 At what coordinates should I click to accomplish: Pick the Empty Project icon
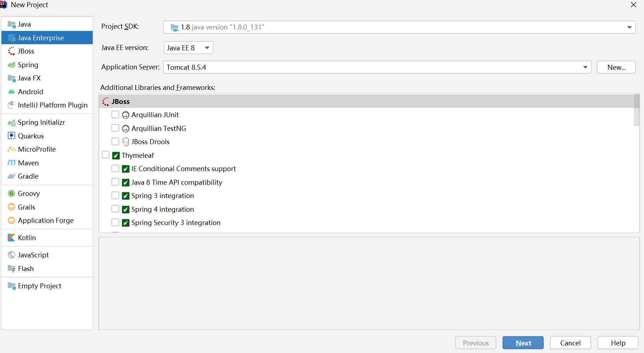pos(11,286)
